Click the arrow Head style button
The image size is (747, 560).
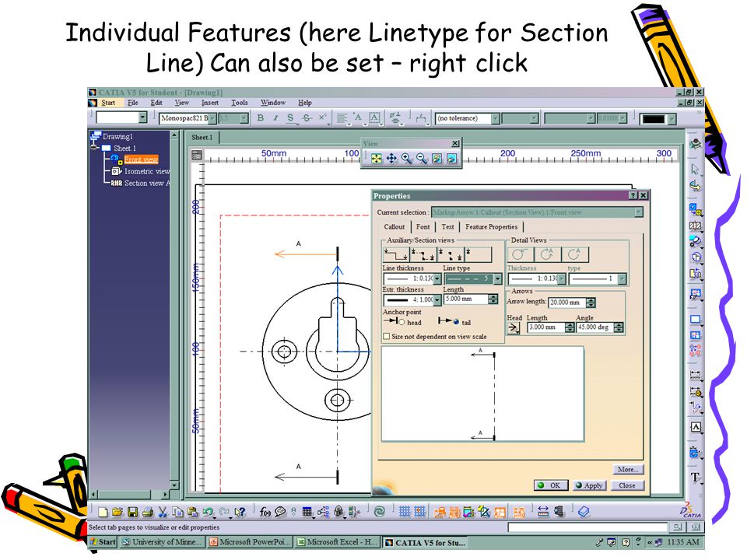[x=514, y=327]
